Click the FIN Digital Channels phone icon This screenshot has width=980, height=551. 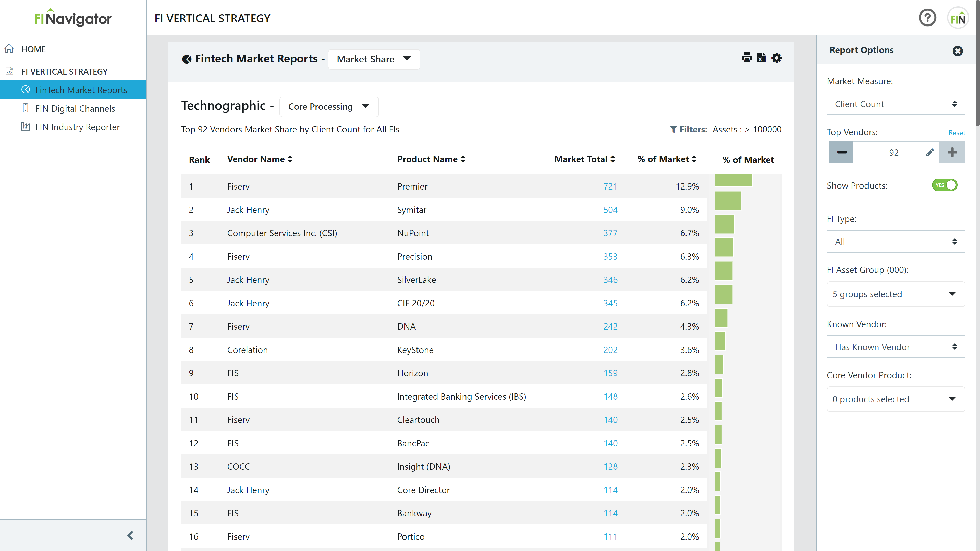coord(26,108)
